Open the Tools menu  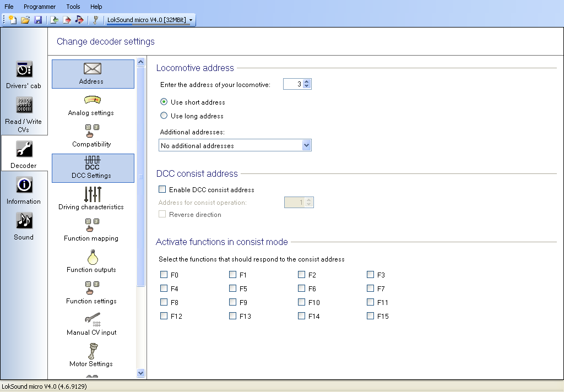point(73,7)
